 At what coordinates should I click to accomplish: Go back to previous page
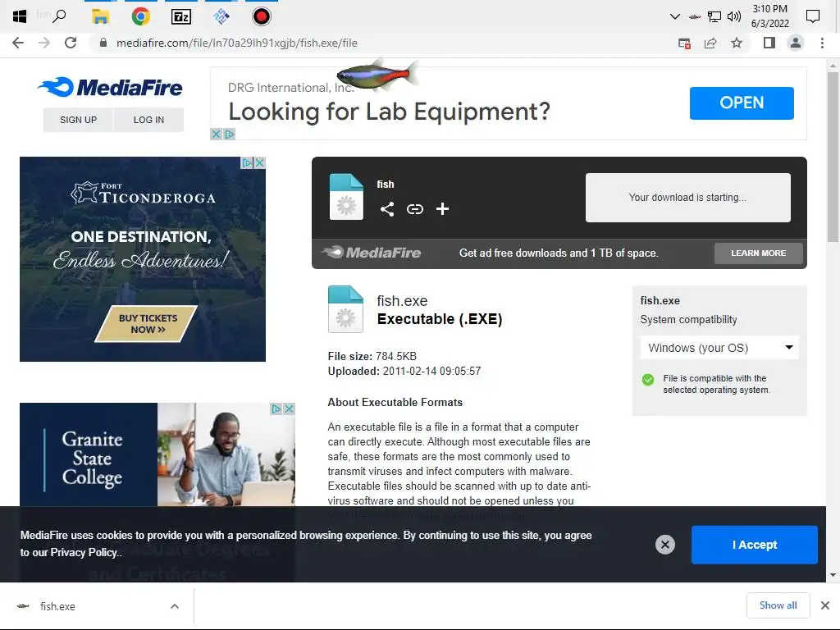pyautogui.click(x=18, y=43)
